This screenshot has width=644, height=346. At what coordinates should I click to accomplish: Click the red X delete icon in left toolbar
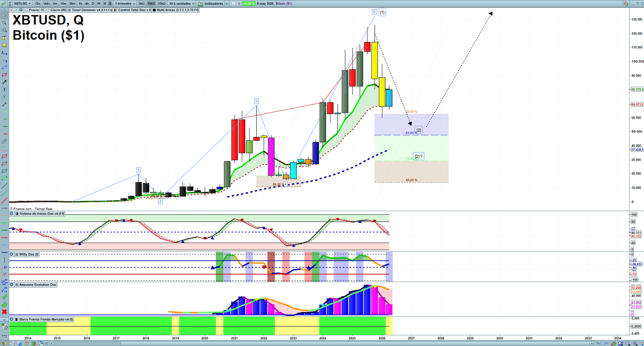[x=4, y=312]
